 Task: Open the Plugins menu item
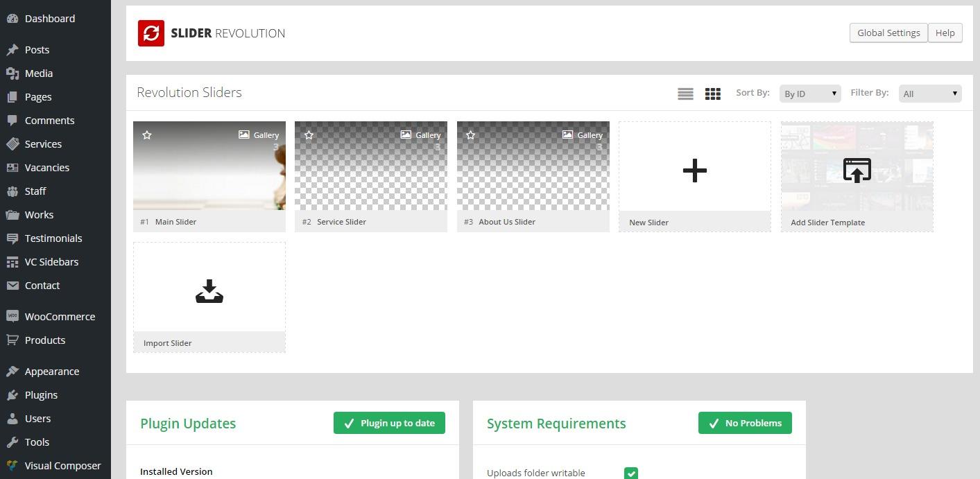pyautogui.click(x=41, y=394)
